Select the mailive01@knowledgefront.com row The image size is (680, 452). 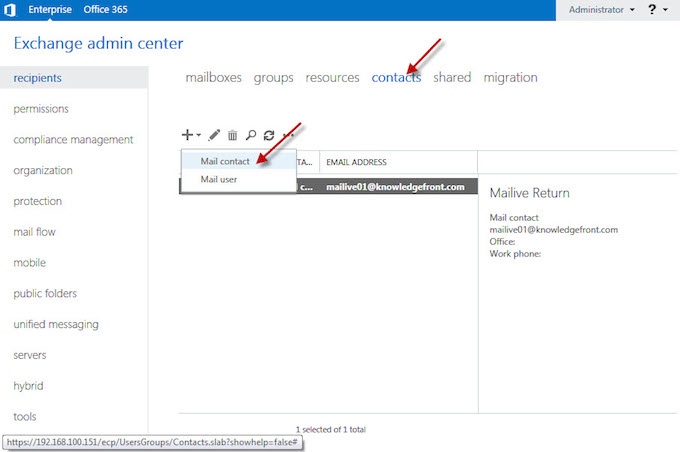328,187
